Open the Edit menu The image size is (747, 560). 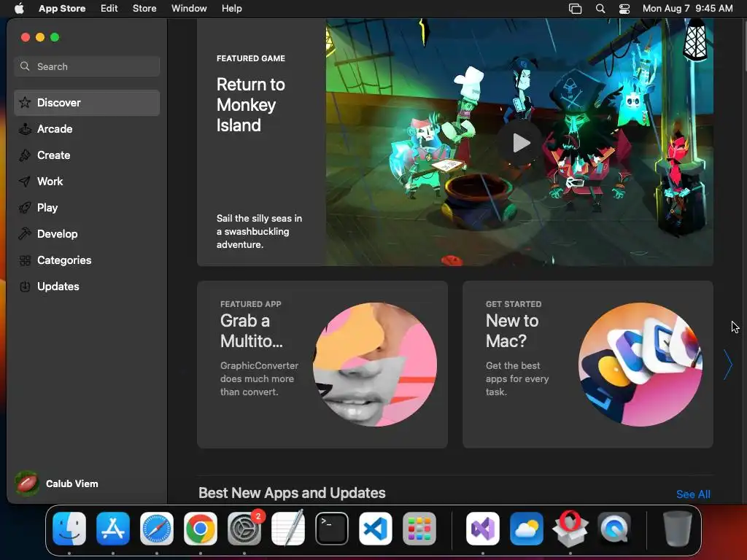pos(109,9)
